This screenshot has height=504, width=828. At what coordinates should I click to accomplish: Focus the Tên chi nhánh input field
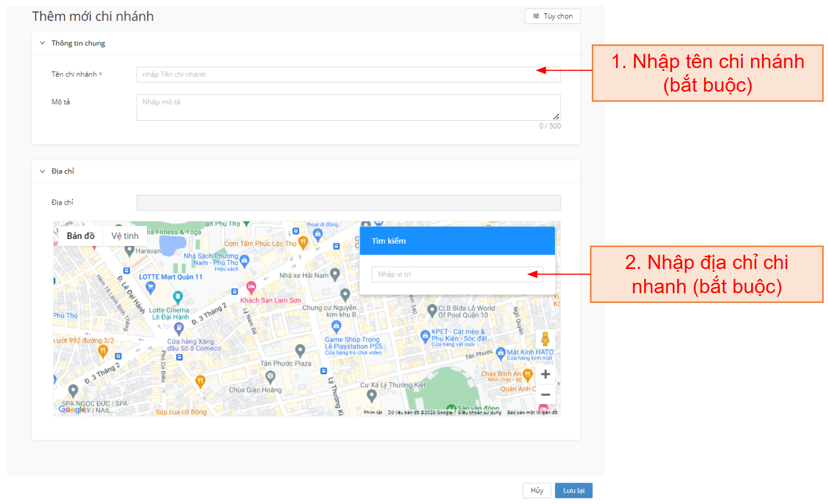tap(348, 75)
